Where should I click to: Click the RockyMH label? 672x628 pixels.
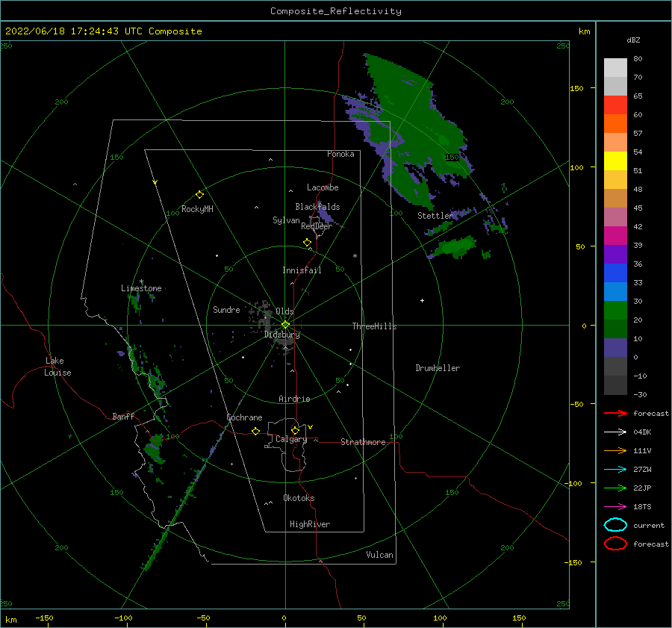point(197,209)
